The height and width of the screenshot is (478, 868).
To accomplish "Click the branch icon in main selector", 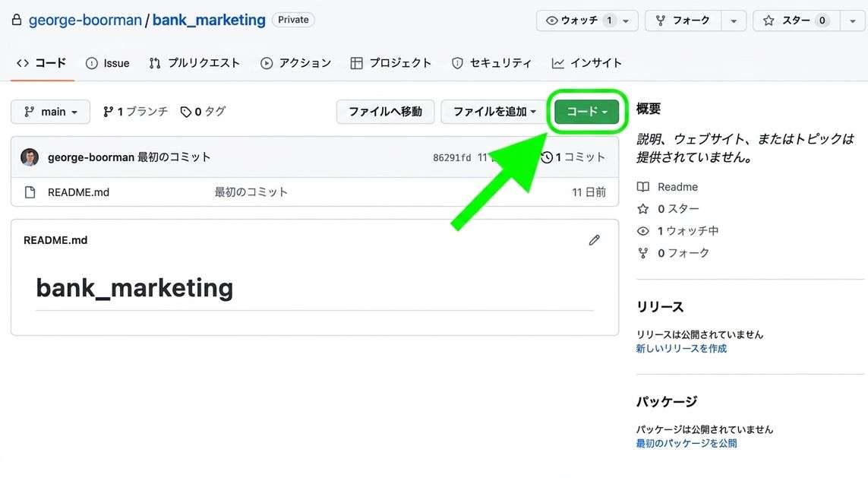I will tap(30, 112).
